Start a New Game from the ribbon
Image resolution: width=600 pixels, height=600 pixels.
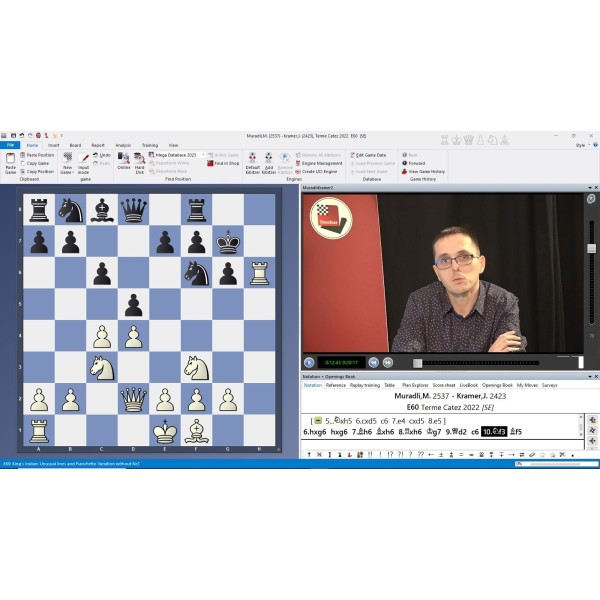click(x=68, y=163)
